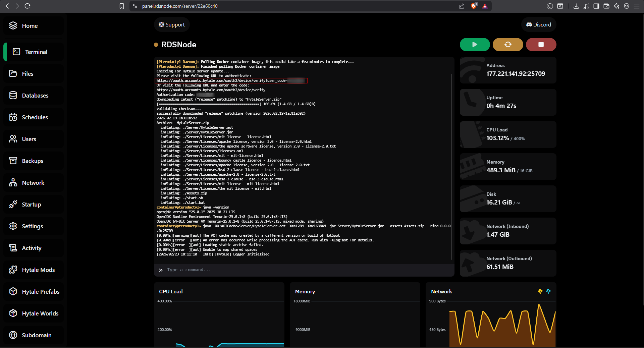Open the Hytale Mods page
Image resolution: width=644 pixels, height=348 pixels.
tap(38, 270)
